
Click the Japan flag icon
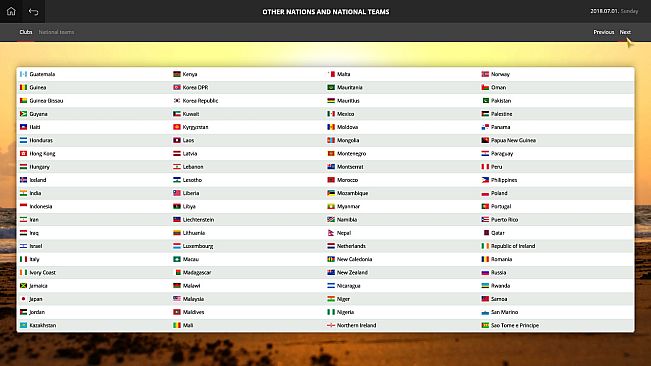pyautogui.click(x=24, y=299)
